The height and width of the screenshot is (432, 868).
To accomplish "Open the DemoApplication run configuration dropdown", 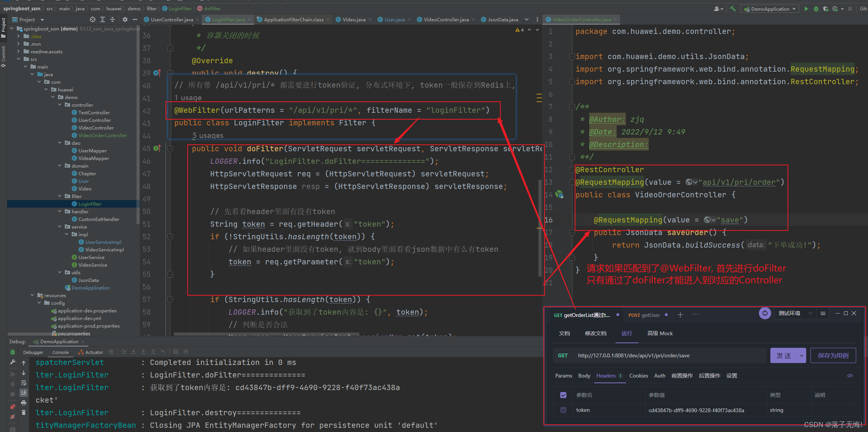I will 770,9.
